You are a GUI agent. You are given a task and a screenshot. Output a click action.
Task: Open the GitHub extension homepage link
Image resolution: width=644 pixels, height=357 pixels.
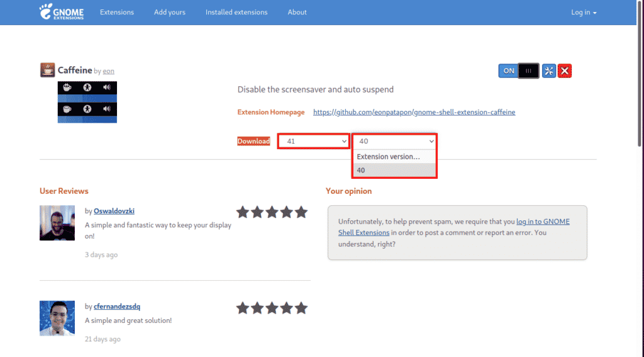click(x=414, y=112)
